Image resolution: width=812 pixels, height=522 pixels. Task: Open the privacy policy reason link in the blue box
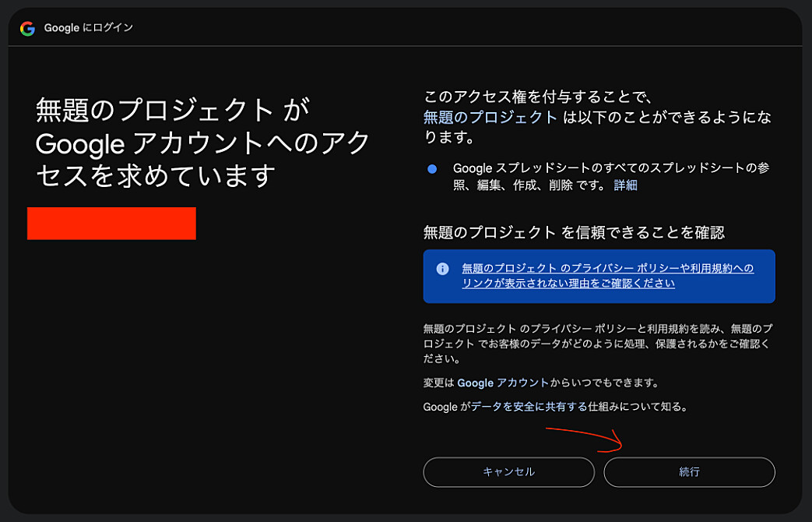point(607,275)
